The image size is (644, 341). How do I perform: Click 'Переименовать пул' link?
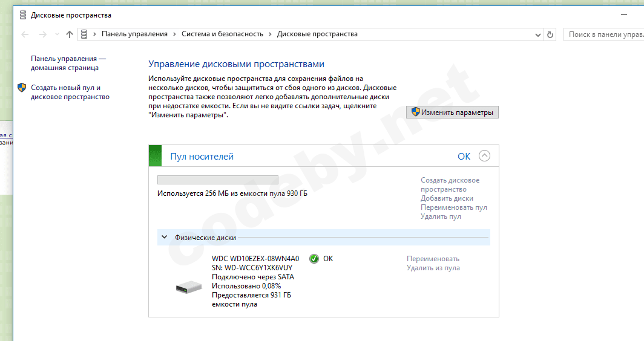pos(454,207)
